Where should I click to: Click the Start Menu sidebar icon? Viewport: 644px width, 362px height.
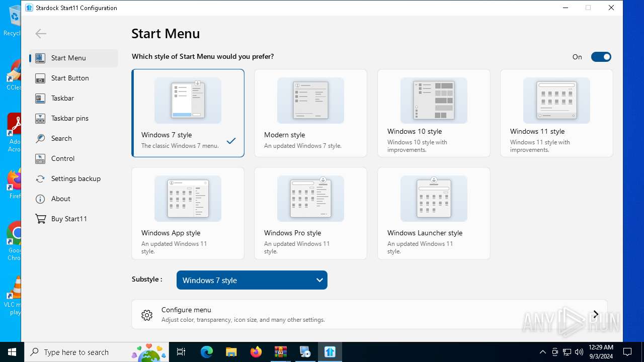(40, 58)
